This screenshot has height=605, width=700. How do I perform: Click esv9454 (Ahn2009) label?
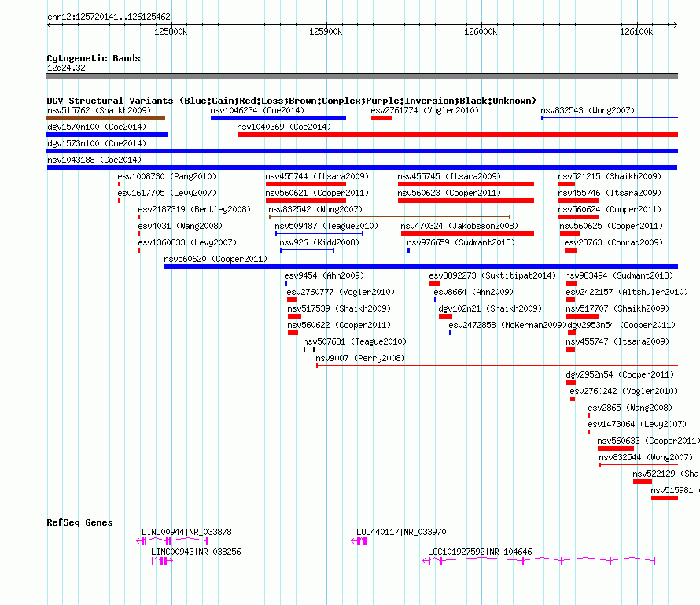[x=324, y=275]
